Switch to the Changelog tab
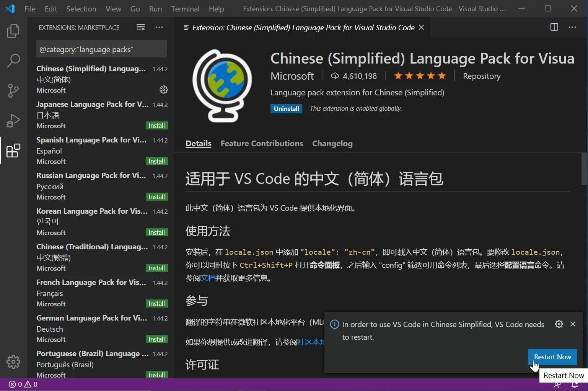The width and height of the screenshot is (588, 391). (x=332, y=144)
